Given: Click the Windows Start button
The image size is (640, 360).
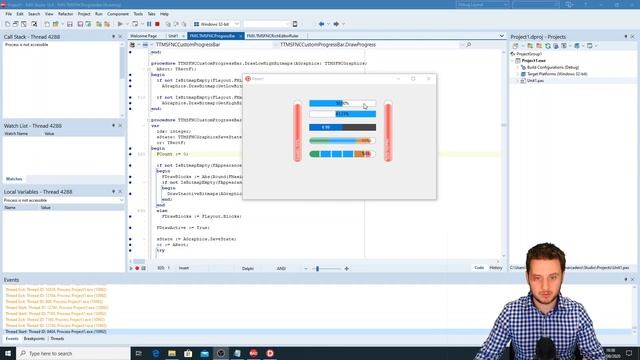Looking at the screenshot, I should coord(8,353).
